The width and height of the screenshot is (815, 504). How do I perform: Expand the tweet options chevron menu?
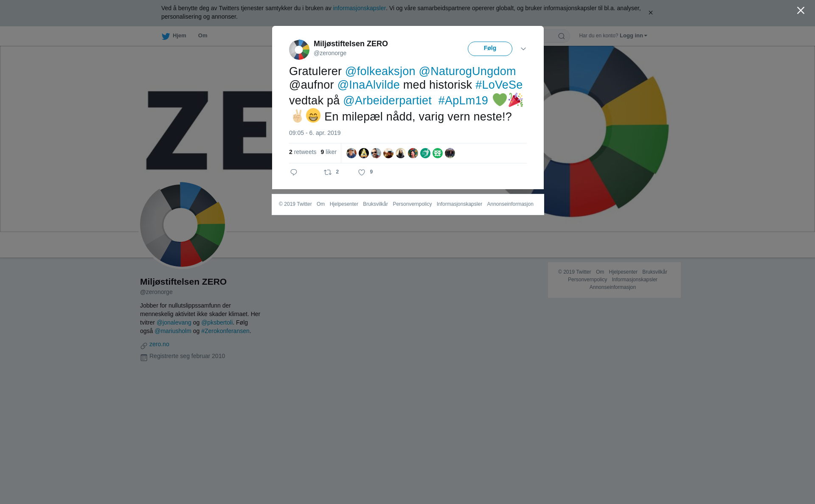point(523,49)
